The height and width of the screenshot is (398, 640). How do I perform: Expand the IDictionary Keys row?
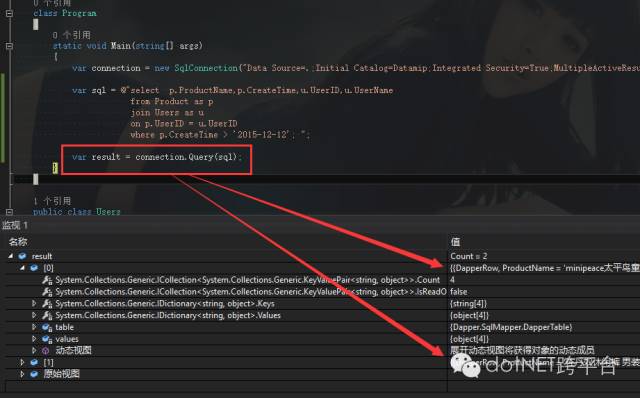[34, 303]
